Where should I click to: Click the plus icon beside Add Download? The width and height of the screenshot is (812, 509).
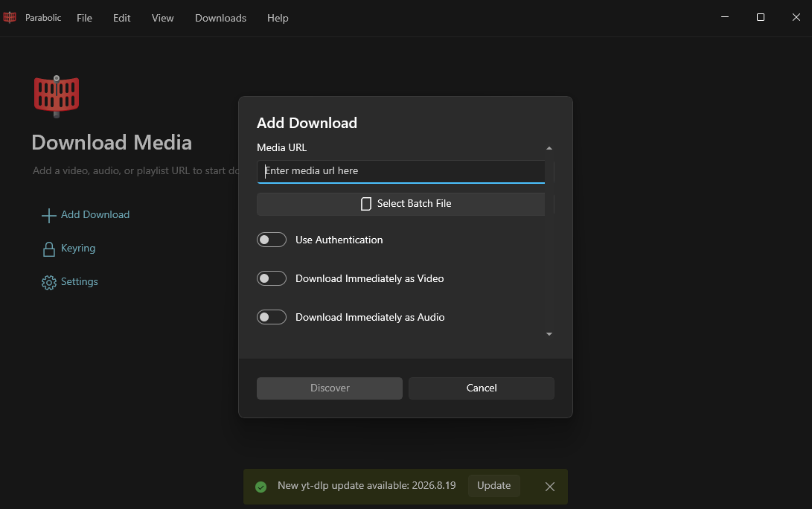coord(48,215)
